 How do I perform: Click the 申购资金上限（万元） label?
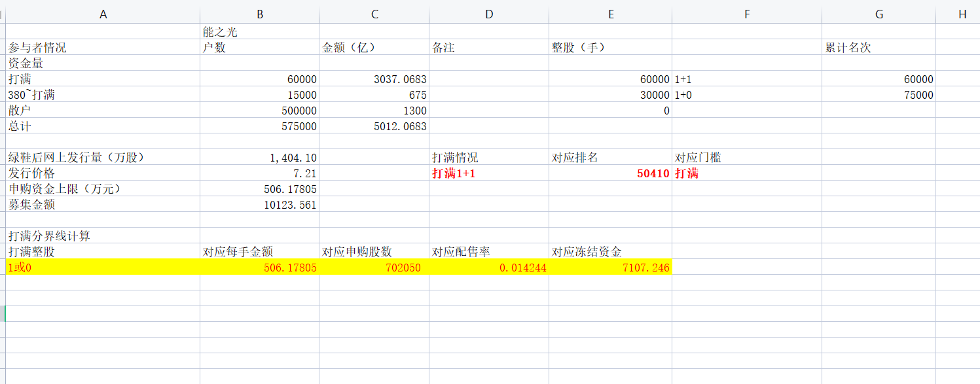tap(103, 188)
